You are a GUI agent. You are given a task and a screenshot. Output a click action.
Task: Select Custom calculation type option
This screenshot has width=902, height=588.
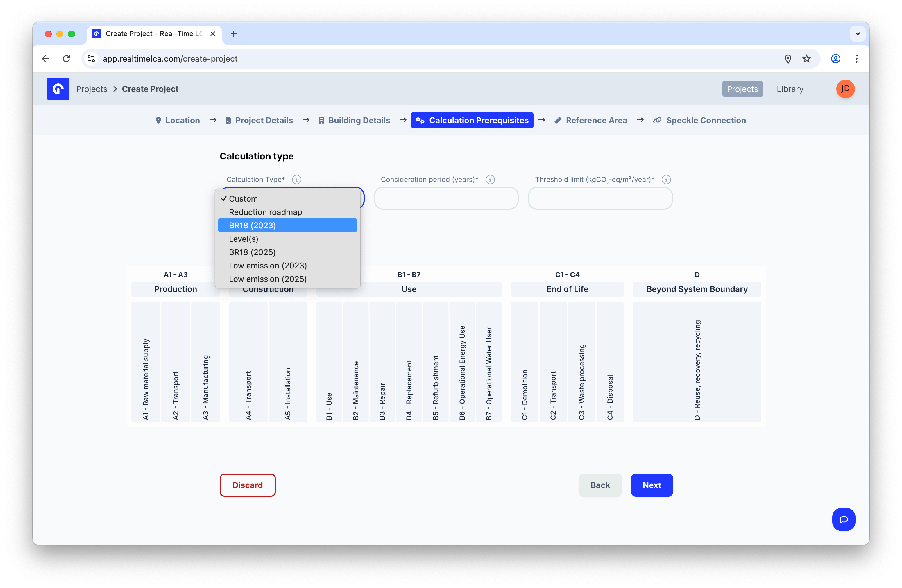[x=288, y=198]
